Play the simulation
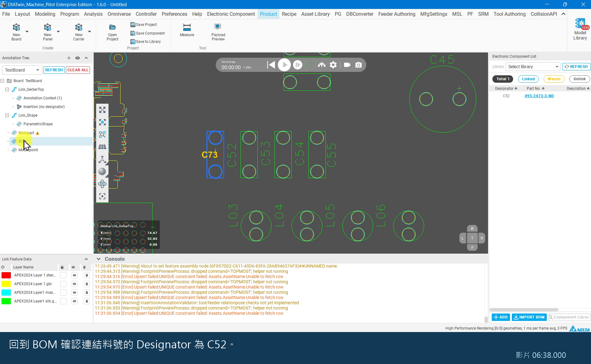This screenshot has height=364, width=591. click(284, 65)
